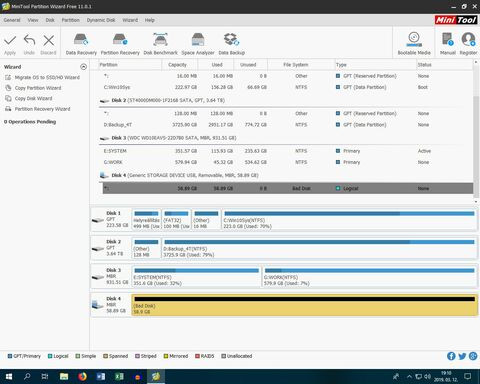Open the Wizard menu
This screenshot has width=480, height=384.
point(130,20)
